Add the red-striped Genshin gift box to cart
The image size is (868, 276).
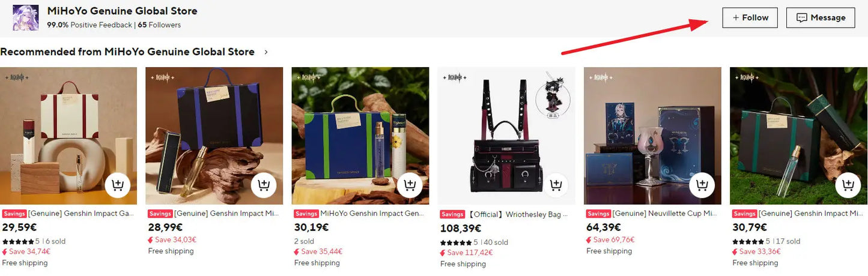117,185
